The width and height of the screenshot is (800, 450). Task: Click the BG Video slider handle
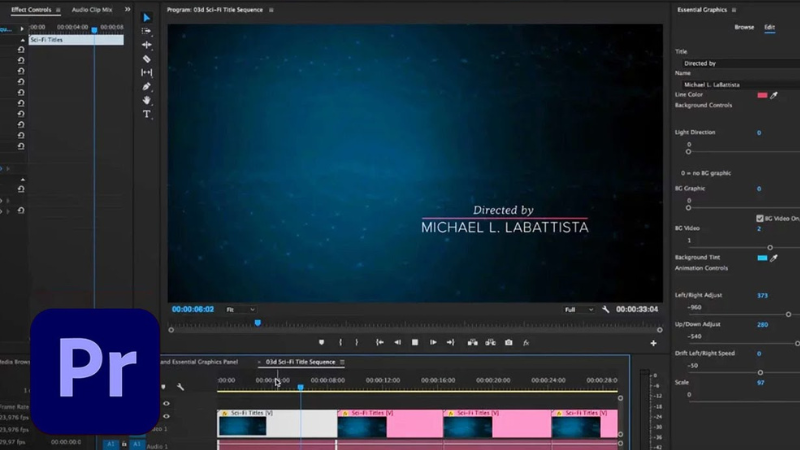pyautogui.click(x=770, y=247)
